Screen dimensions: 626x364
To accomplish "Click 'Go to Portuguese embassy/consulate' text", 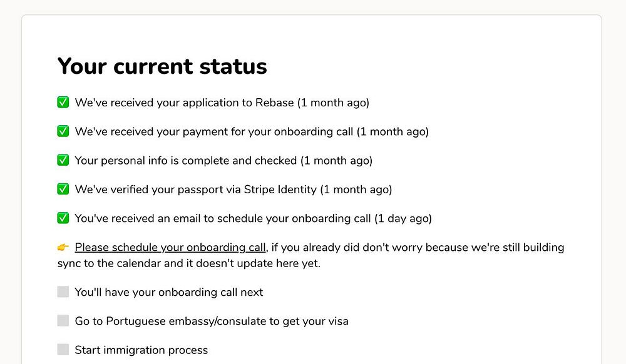I will click(x=212, y=321).
